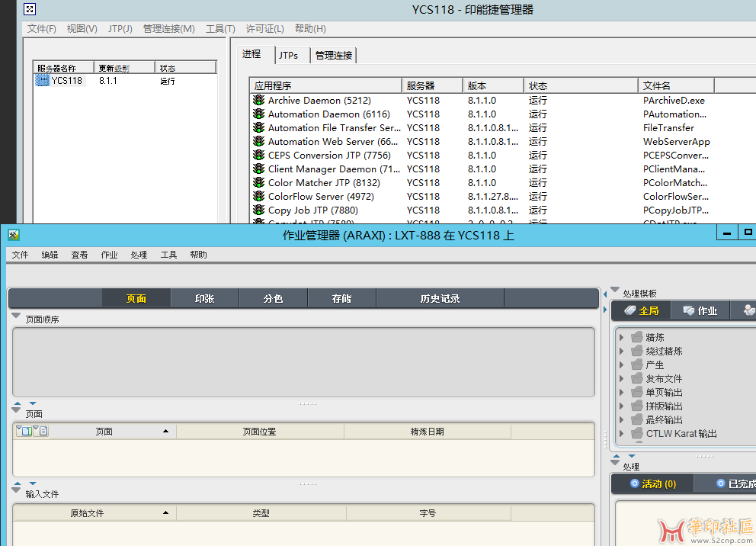Select PArchiveD.exe file name cell

[674, 101]
